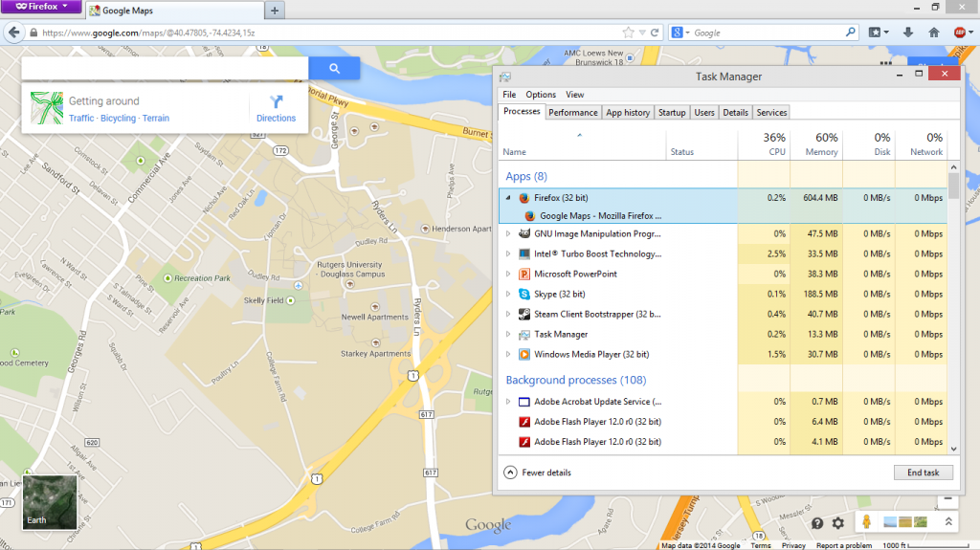980x550 pixels.
Task: Click the Getting around map thumbnail icon
Action: pos(47,107)
